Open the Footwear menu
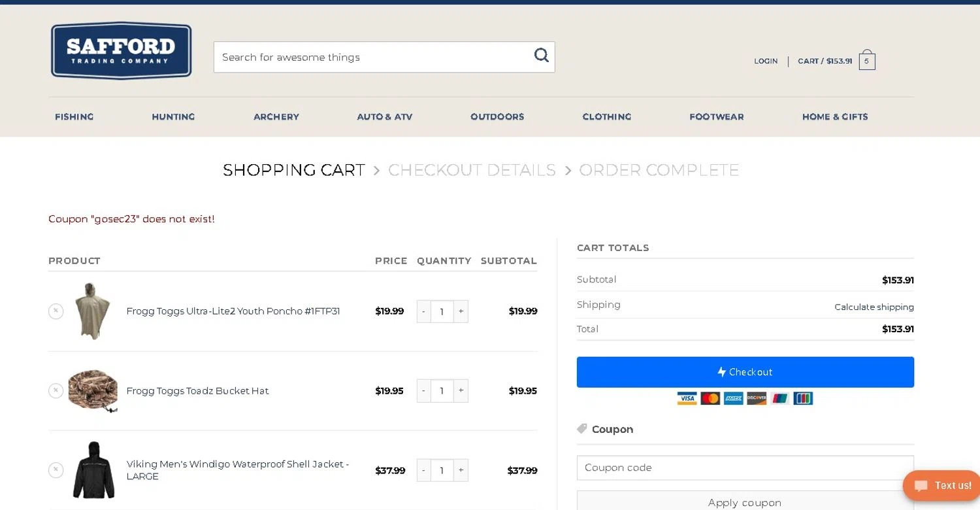Image resolution: width=980 pixels, height=510 pixels. click(x=717, y=117)
